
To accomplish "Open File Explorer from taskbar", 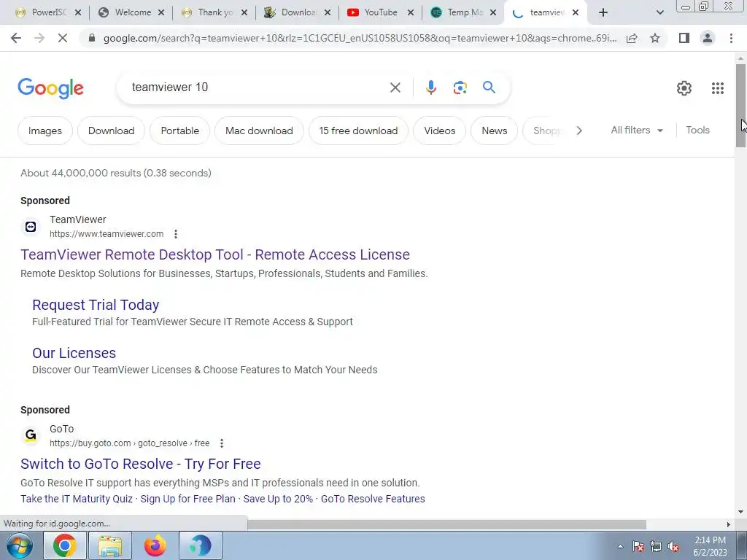I will click(x=110, y=545).
